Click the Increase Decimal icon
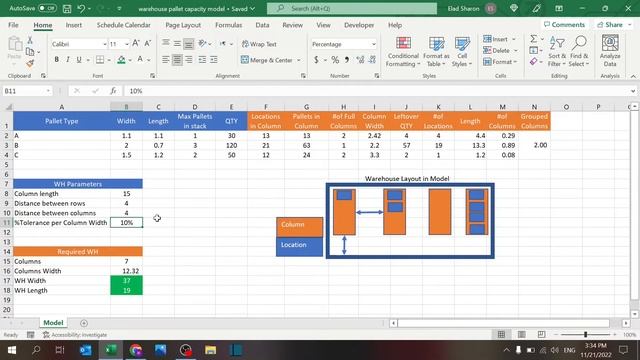The width and height of the screenshot is (640, 360). point(360,60)
